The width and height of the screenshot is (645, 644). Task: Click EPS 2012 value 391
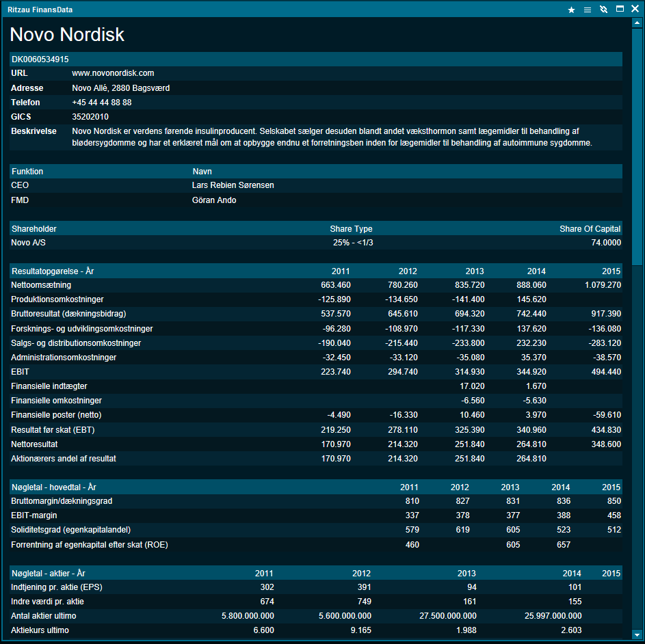point(365,587)
